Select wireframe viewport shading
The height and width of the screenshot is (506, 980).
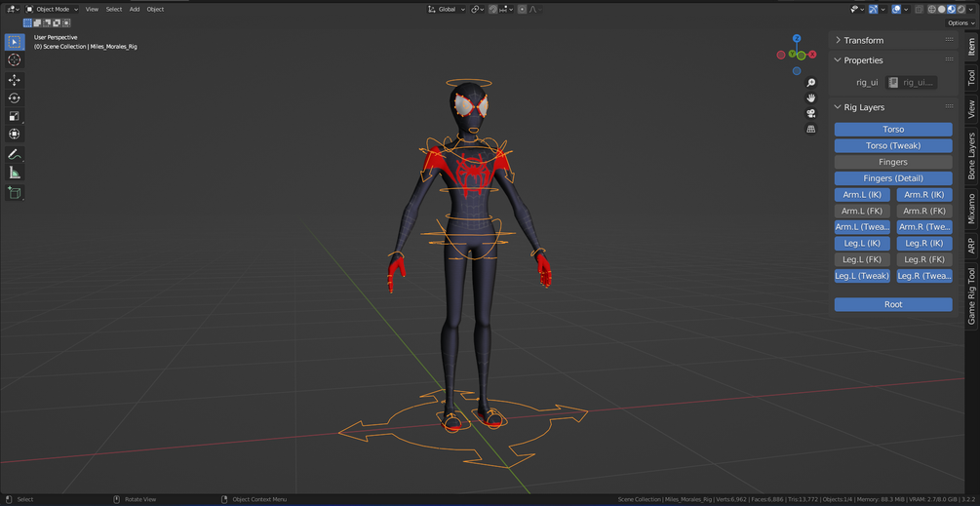(x=932, y=10)
